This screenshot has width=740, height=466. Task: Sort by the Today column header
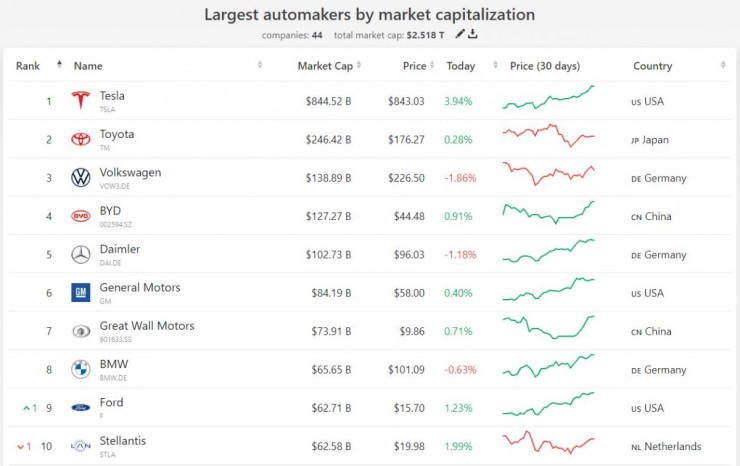[461, 66]
